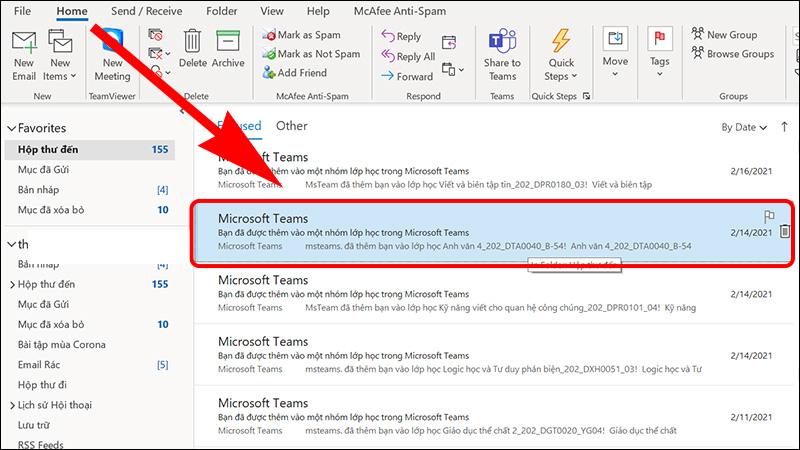Click the reply-with-meeting calendar icon
This screenshot has width=800, height=450.
[x=449, y=42]
